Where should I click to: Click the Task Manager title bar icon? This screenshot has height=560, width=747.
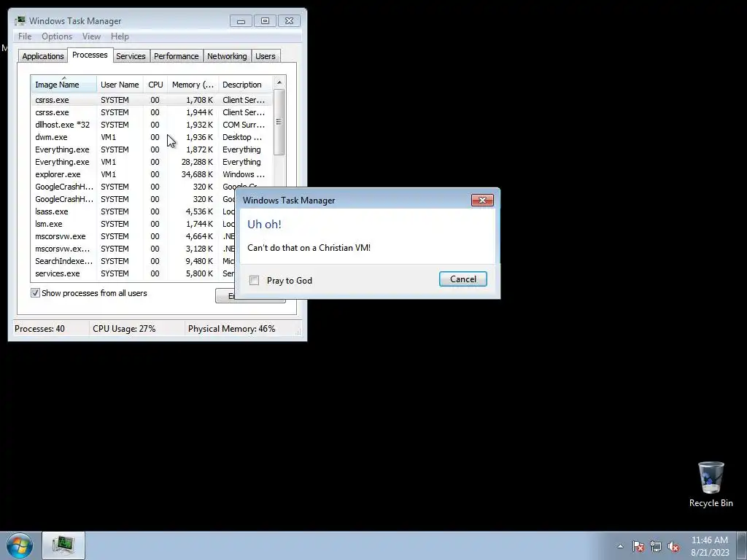[20, 21]
